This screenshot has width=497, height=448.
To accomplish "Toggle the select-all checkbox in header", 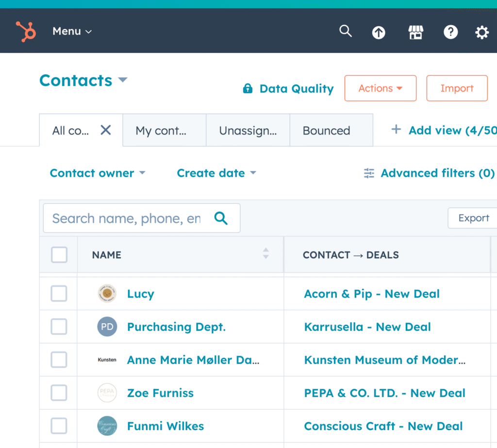I will pyautogui.click(x=59, y=255).
